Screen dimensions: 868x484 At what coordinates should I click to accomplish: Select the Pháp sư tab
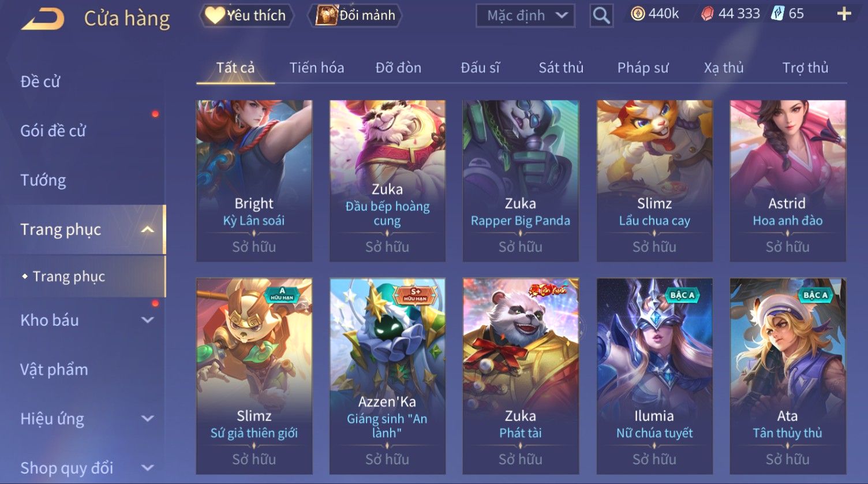click(643, 68)
